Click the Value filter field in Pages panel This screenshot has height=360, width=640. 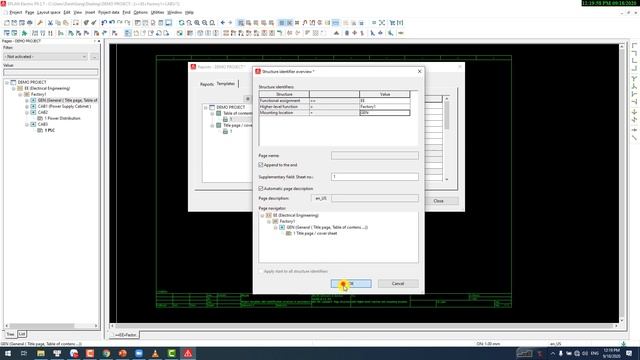coord(51,72)
